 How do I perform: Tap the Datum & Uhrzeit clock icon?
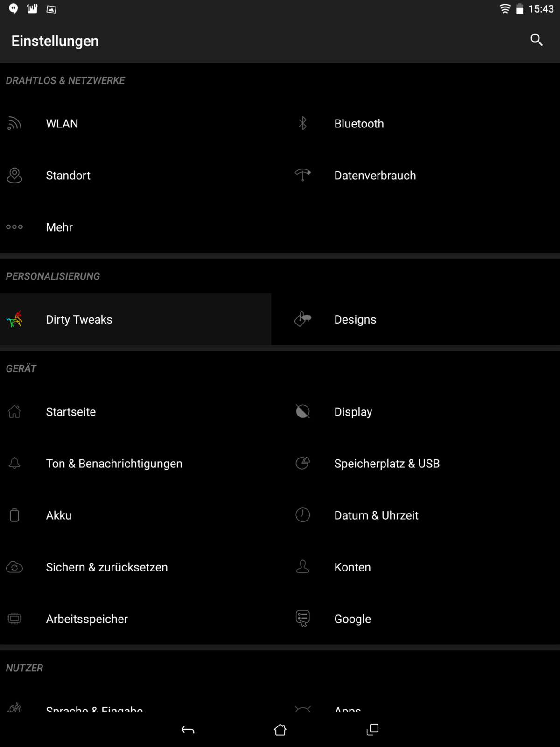pos(303,515)
